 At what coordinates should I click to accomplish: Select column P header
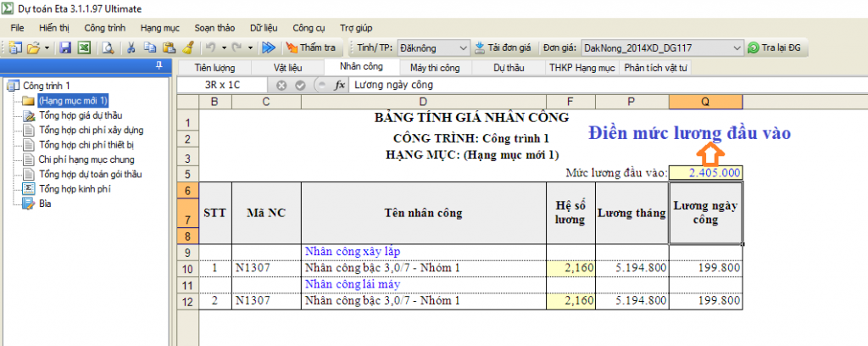(x=632, y=101)
